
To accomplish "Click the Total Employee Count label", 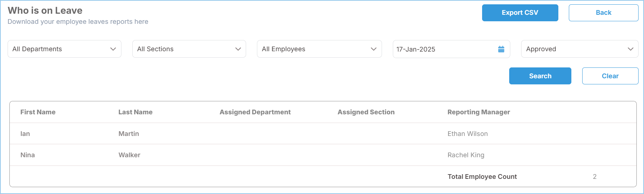I will [482, 177].
